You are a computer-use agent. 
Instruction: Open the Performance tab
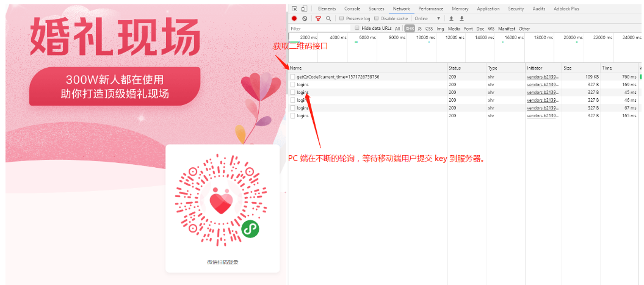(x=431, y=9)
